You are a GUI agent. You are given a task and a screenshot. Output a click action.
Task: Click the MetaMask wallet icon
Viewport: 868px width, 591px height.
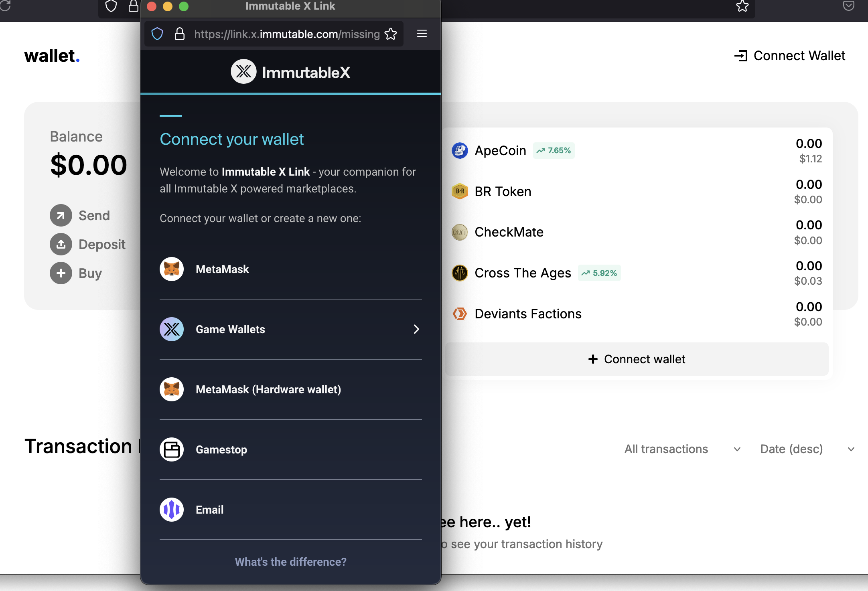click(x=172, y=269)
